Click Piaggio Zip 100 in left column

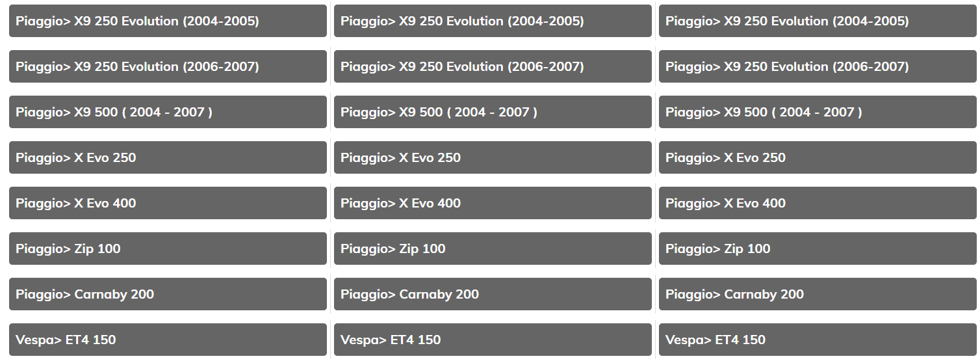168,249
